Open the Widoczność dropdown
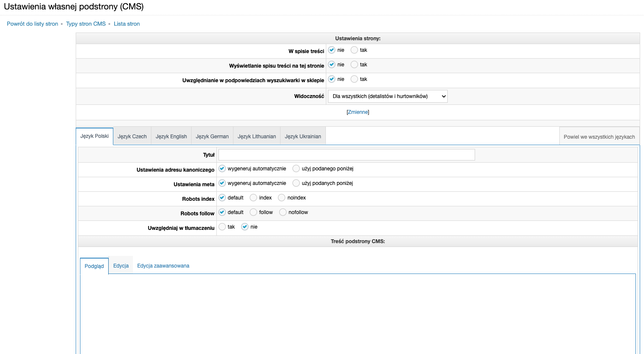The height and width of the screenshot is (354, 644). [387, 96]
